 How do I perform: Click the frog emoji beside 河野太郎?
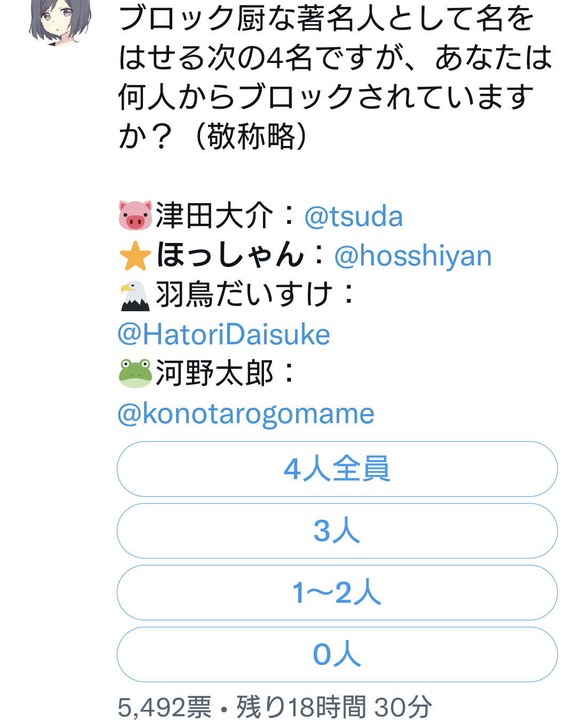(x=135, y=373)
